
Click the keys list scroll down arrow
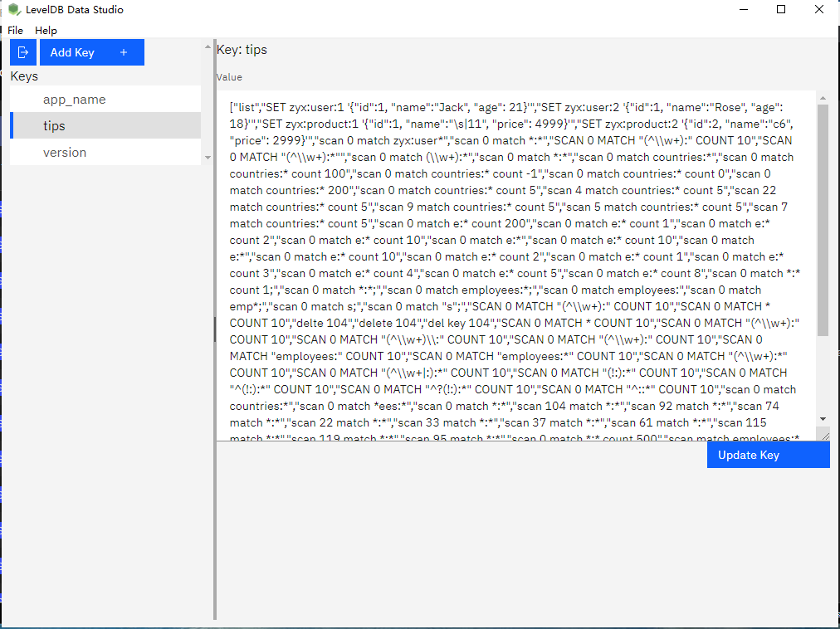208,157
